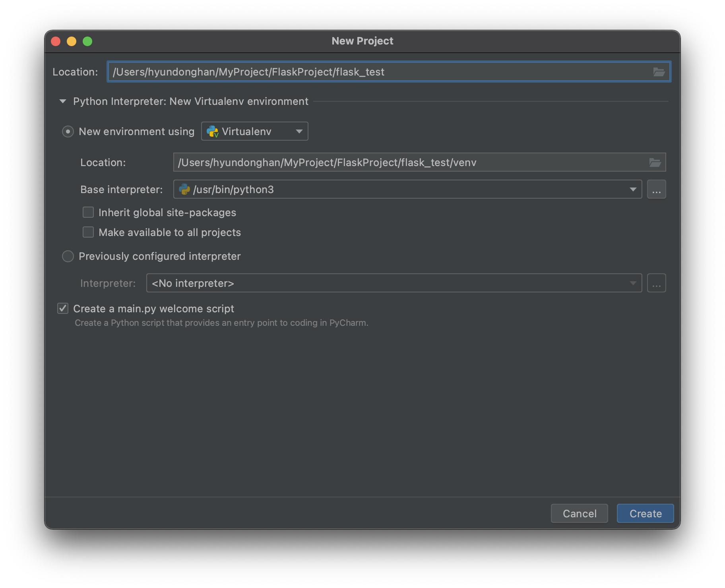This screenshot has width=725, height=588.
Task: Browse for the virtualenv Location folder
Action: click(x=656, y=162)
